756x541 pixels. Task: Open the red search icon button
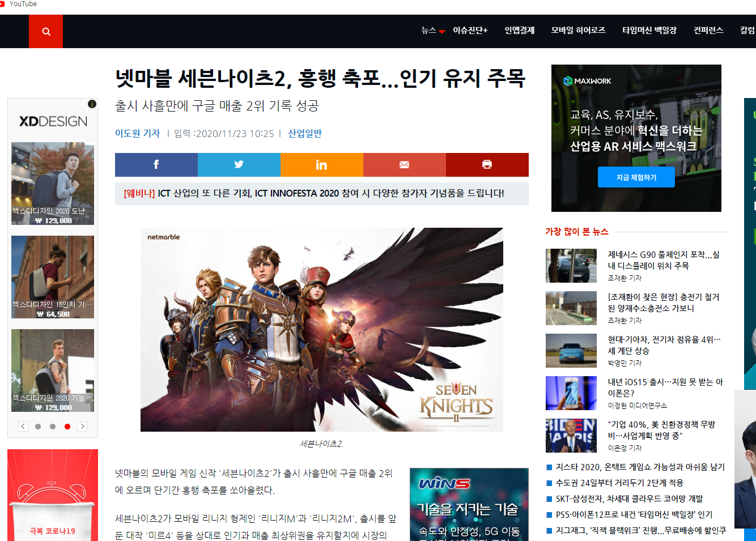click(x=46, y=31)
